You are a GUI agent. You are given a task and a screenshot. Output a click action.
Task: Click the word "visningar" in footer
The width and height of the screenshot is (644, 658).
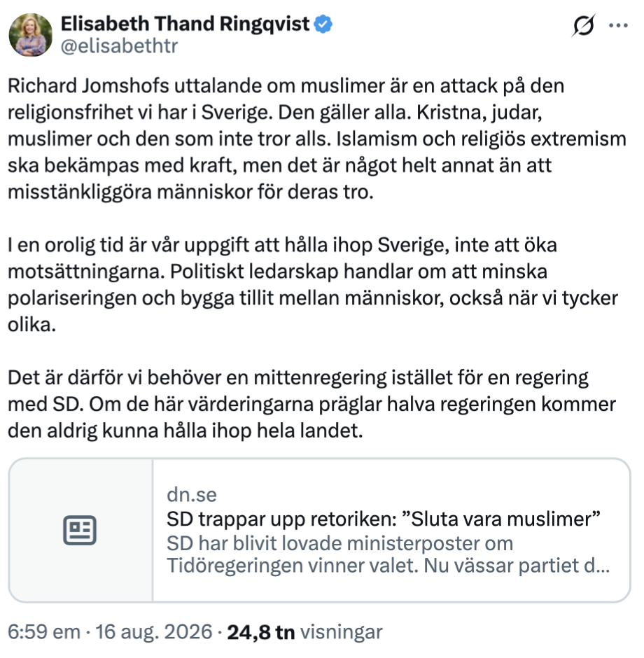tap(342, 632)
